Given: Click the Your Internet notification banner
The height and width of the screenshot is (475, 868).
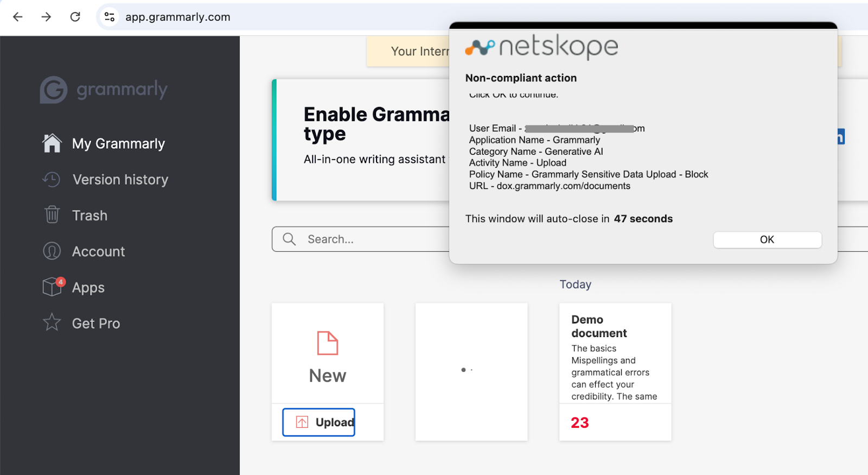Looking at the screenshot, I should (408, 52).
